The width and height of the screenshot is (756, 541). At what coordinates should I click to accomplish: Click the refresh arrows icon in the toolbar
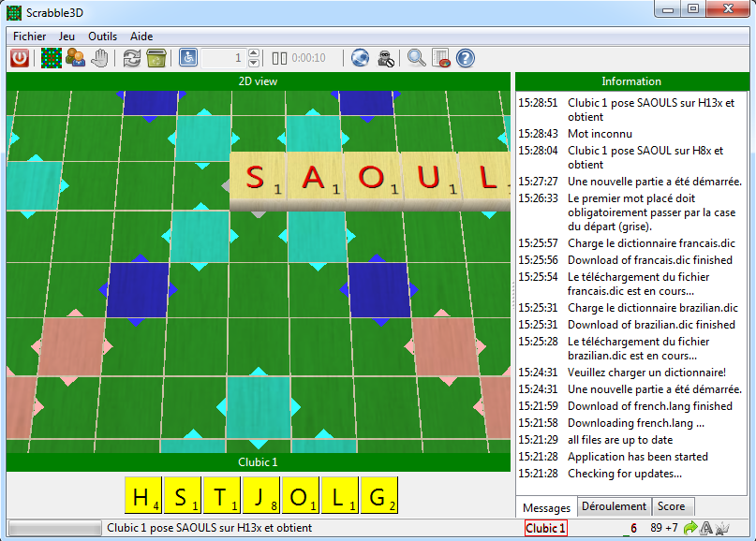pos(132,58)
